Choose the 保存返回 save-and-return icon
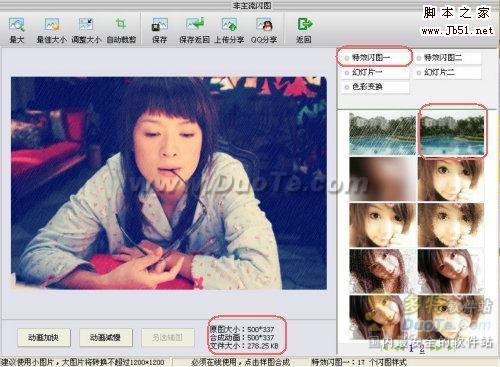 (x=195, y=24)
